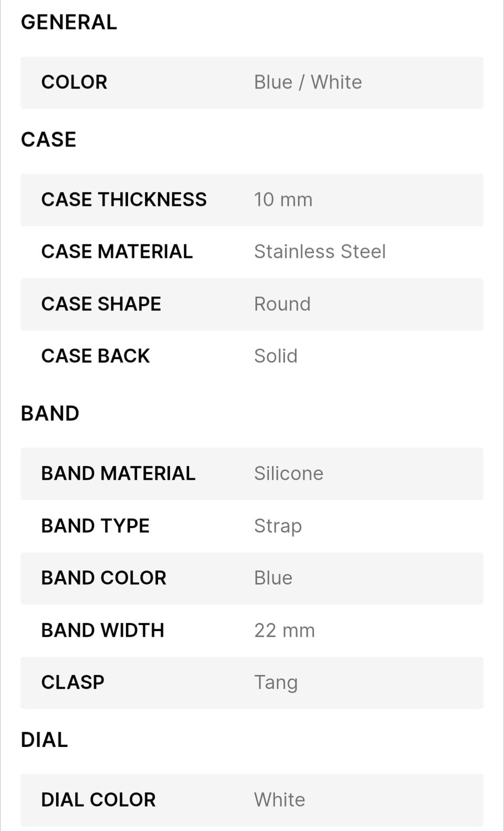Viewport: 504px width, 831px height.
Task: Tap the BAND COLOR label
Action: pos(103,578)
